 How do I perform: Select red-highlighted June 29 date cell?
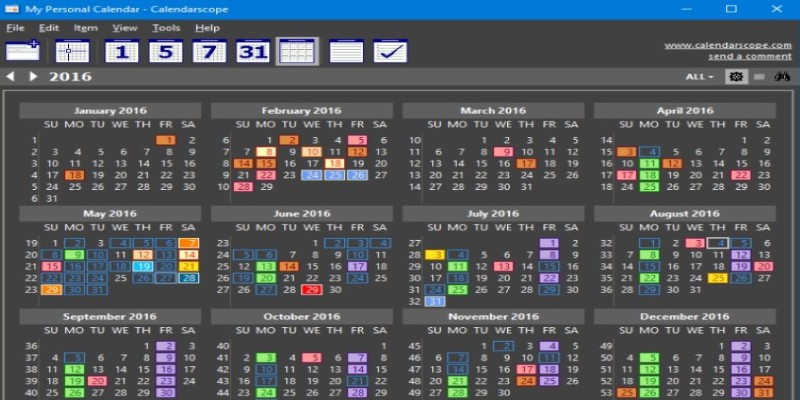click(x=310, y=290)
